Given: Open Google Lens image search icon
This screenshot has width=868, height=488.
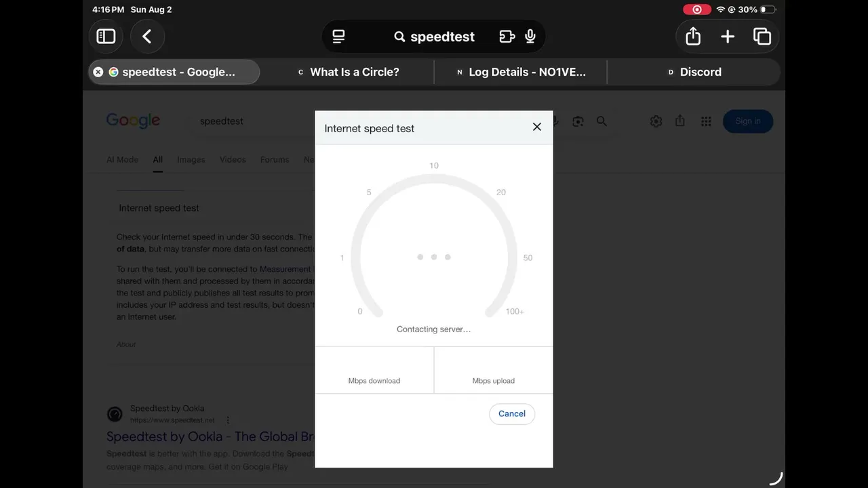Looking at the screenshot, I should click(x=578, y=121).
